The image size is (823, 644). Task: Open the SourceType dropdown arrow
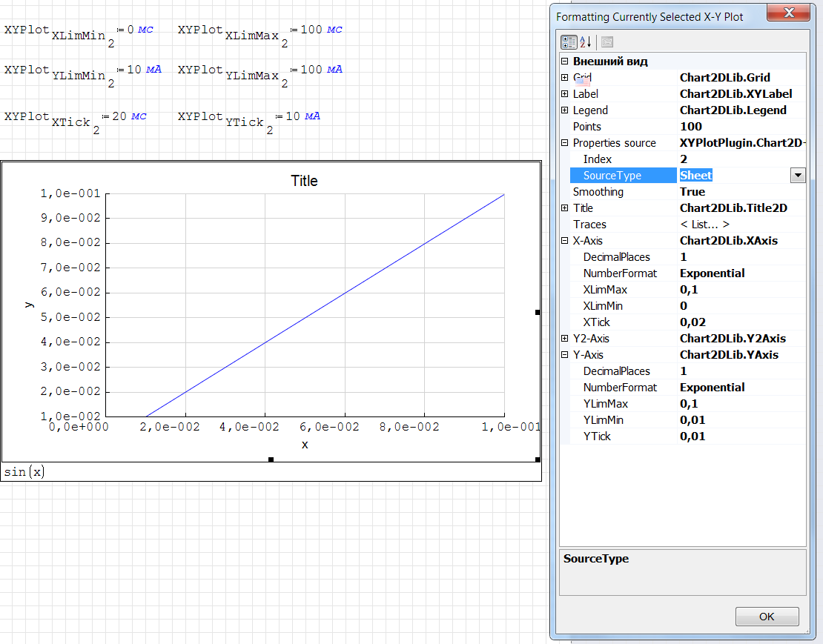pos(798,176)
